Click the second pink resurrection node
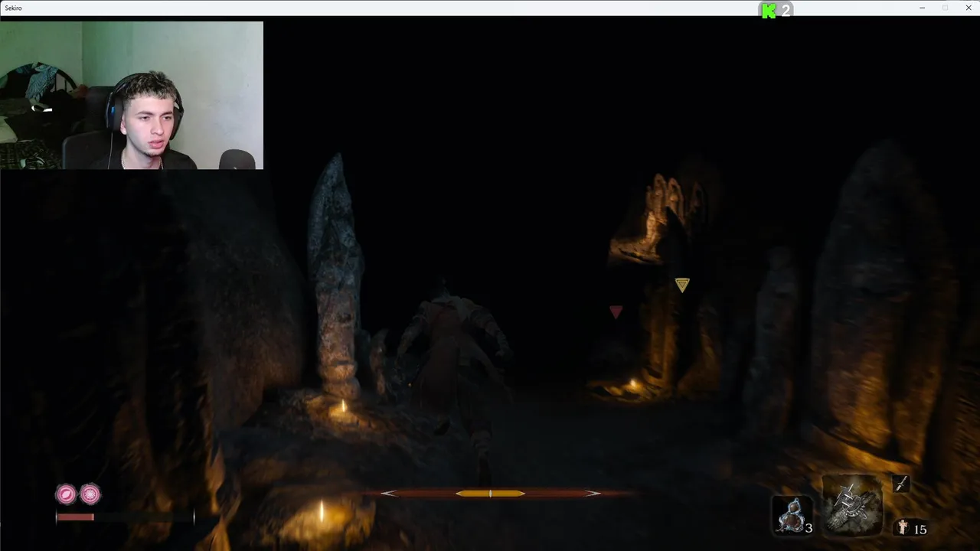Image resolution: width=980 pixels, height=551 pixels. tap(90, 494)
